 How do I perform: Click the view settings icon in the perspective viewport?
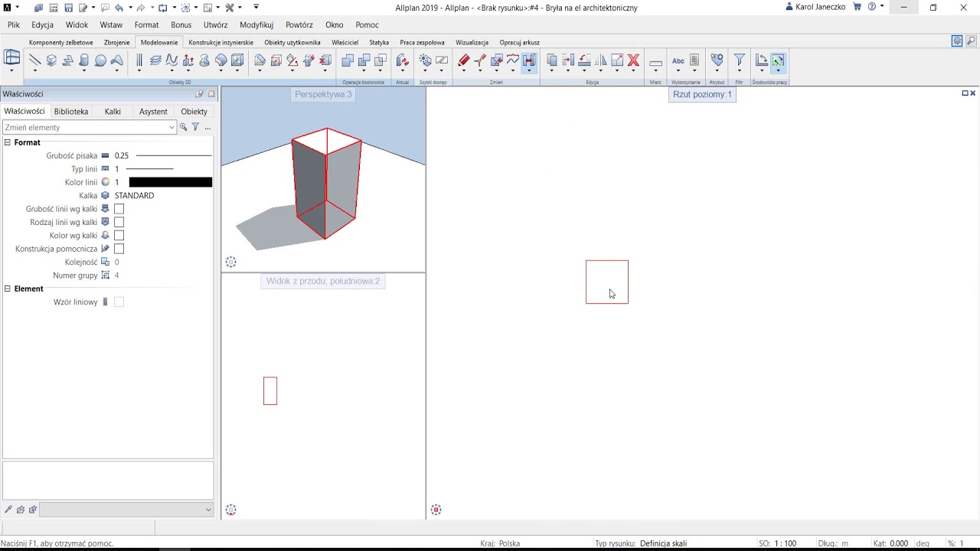pyautogui.click(x=231, y=262)
